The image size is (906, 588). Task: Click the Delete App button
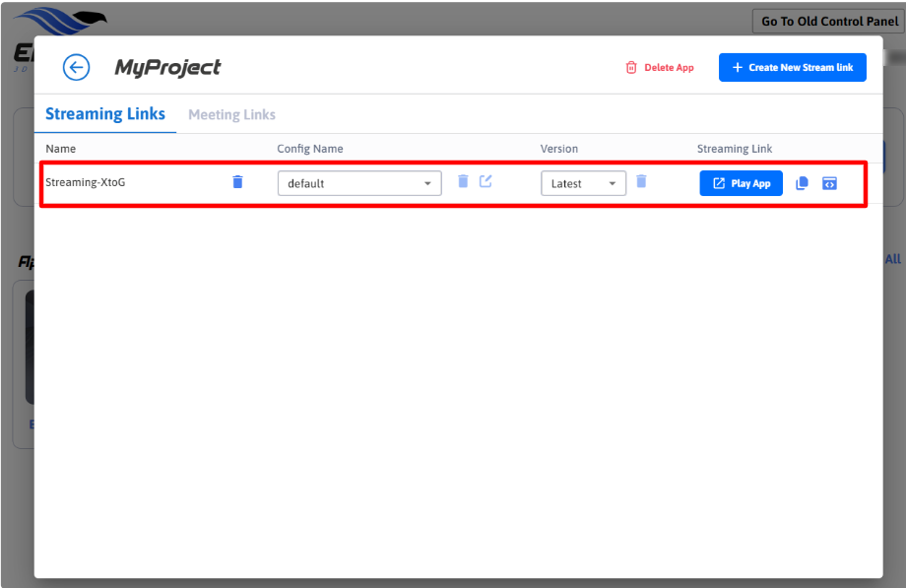point(660,68)
